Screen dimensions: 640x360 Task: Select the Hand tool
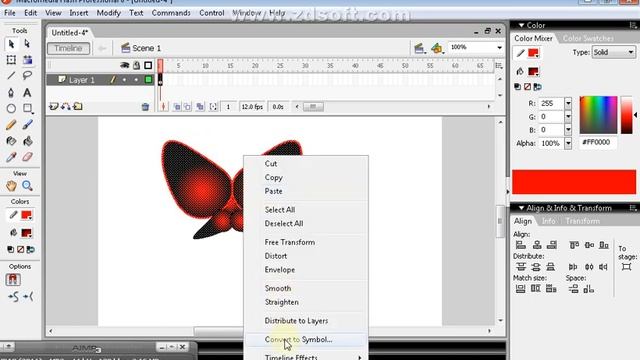click(x=11, y=186)
